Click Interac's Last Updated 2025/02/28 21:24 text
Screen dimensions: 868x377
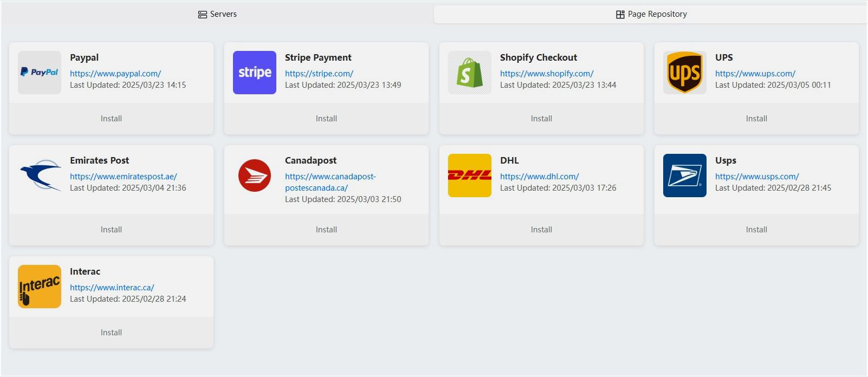pos(128,299)
